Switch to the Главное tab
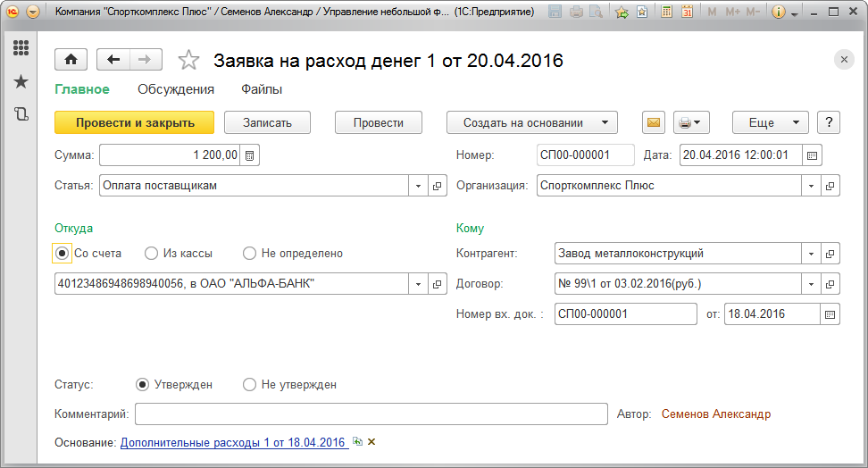 click(x=82, y=89)
